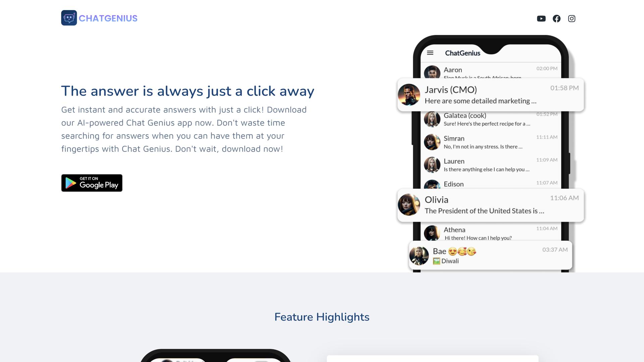Click the Feature Highlights heading
The image size is (644, 362).
322,317
